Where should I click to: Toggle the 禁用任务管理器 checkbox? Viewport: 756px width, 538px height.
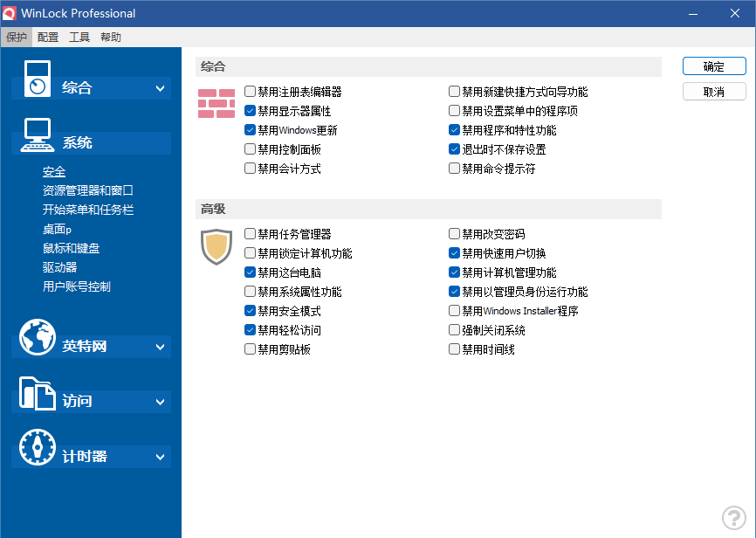click(251, 234)
